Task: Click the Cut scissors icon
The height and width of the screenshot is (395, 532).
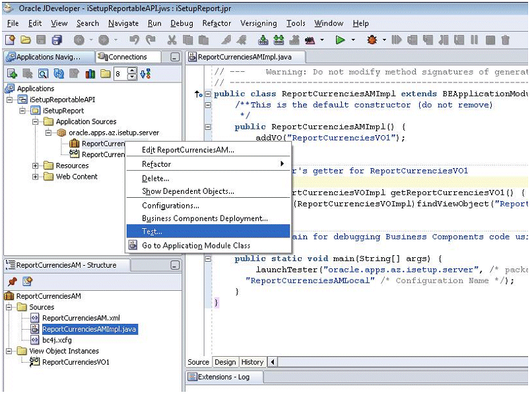Action: 172,40
